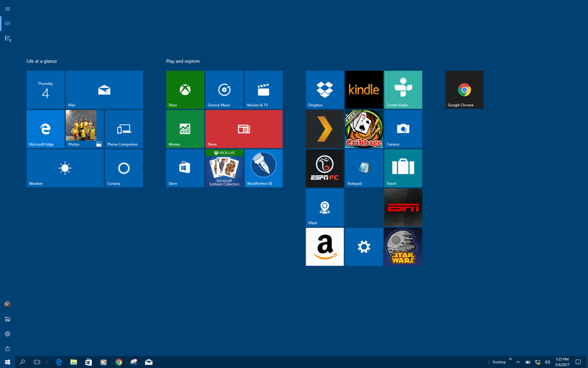Open the Travel tile
The image size is (588, 368).
point(403,168)
